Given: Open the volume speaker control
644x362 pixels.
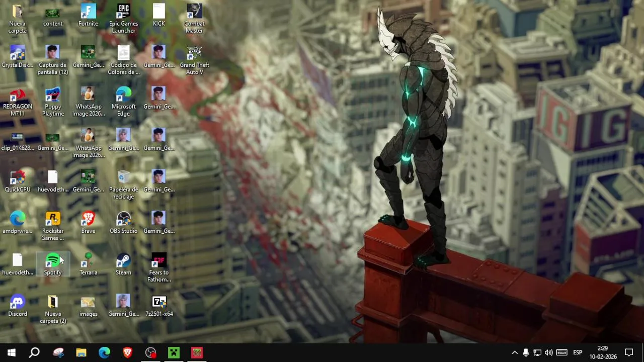Looking at the screenshot, I should [x=549, y=352].
